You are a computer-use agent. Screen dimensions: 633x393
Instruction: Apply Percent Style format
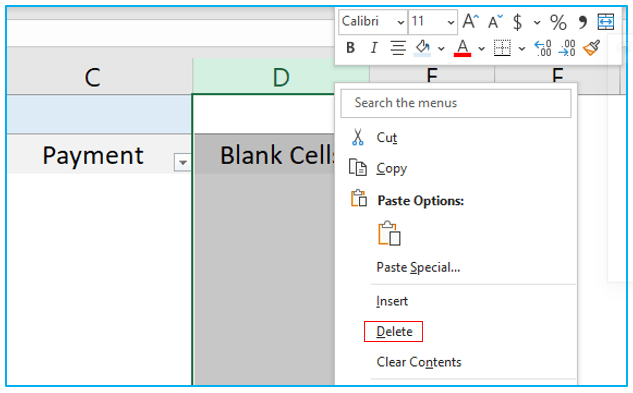(x=558, y=22)
